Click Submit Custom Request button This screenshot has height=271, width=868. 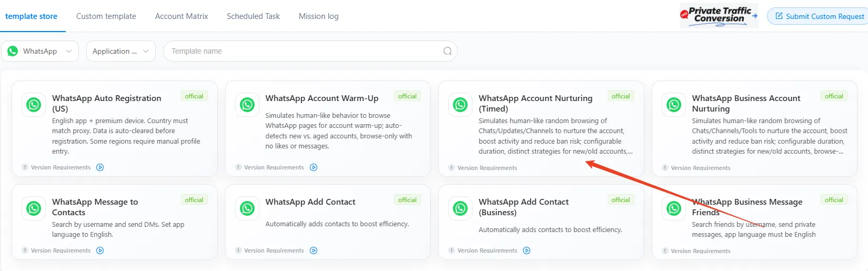(x=820, y=16)
